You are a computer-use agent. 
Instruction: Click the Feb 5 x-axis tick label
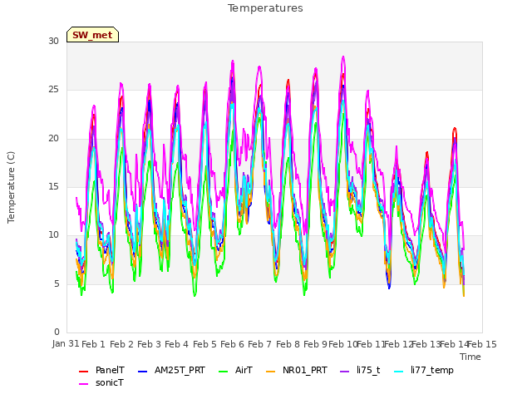pyautogui.click(x=204, y=344)
